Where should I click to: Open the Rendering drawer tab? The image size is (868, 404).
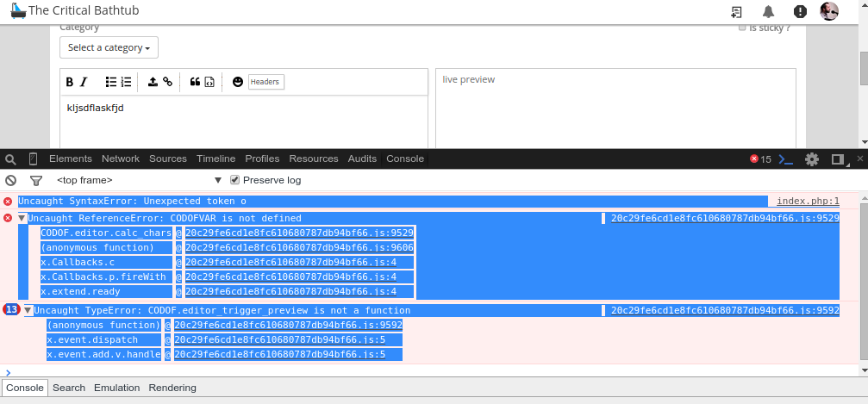tap(172, 388)
